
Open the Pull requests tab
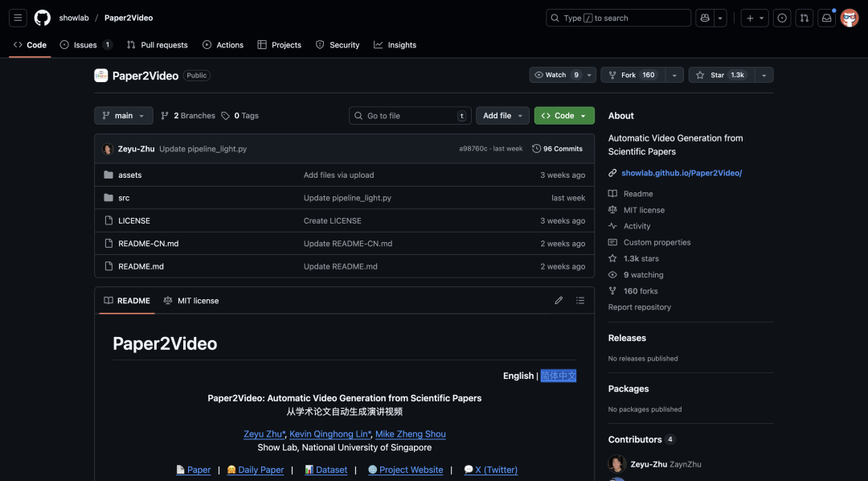click(158, 45)
